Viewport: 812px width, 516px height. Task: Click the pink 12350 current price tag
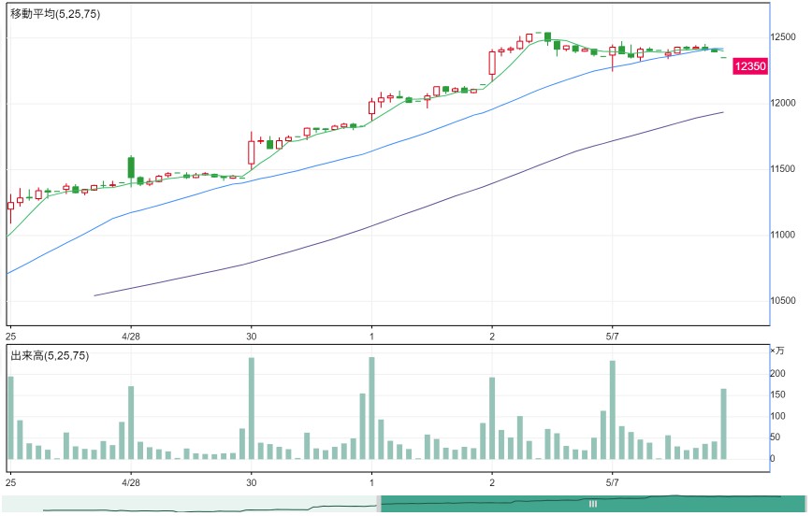(x=750, y=66)
